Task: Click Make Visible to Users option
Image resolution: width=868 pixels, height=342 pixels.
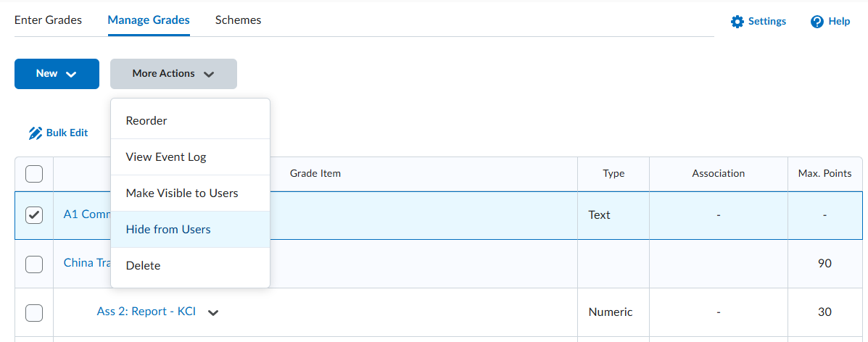Action: click(x=182, y=193)
